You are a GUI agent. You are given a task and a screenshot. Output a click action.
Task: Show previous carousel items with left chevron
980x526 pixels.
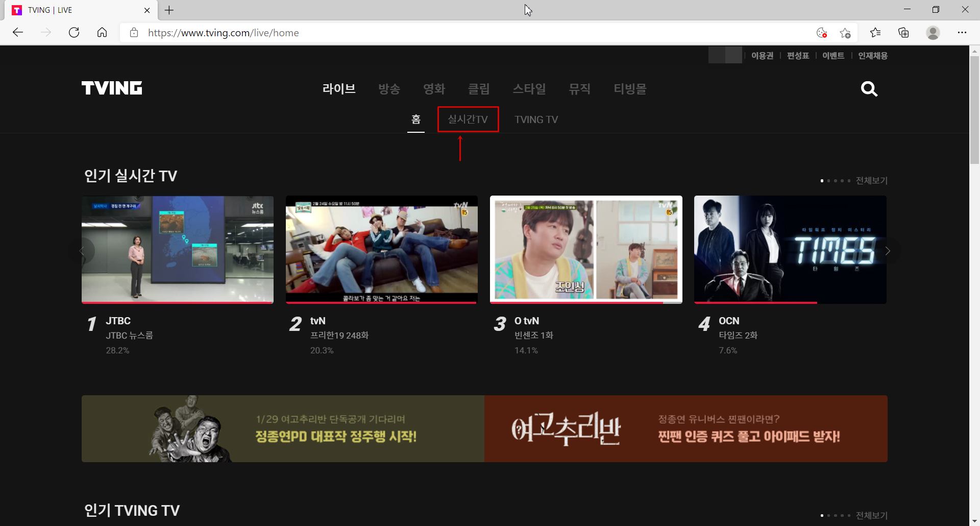[82, 251]
